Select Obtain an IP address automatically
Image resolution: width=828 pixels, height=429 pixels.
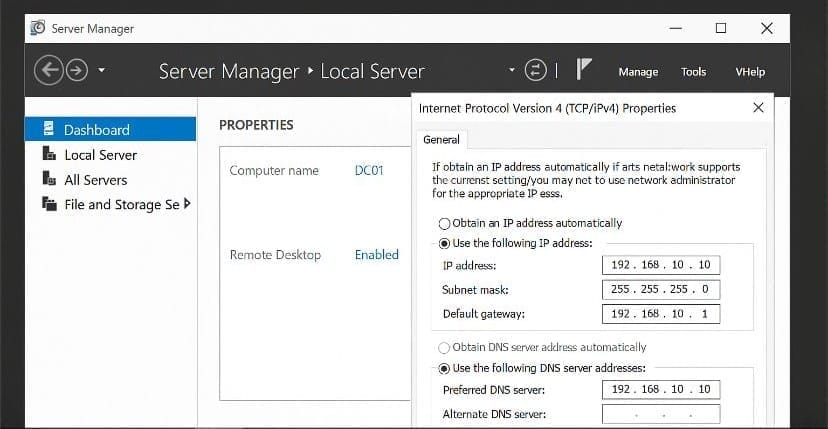coord(444,223)
